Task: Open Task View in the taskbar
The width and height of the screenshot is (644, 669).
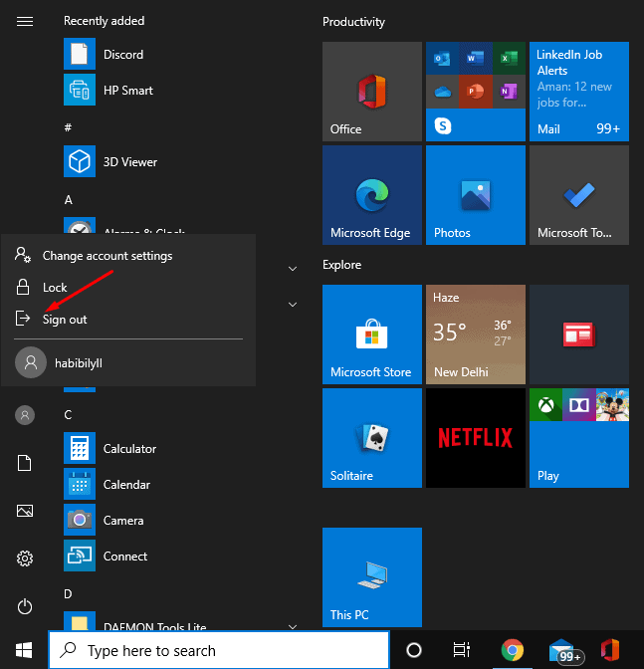Action: (462, 650)
